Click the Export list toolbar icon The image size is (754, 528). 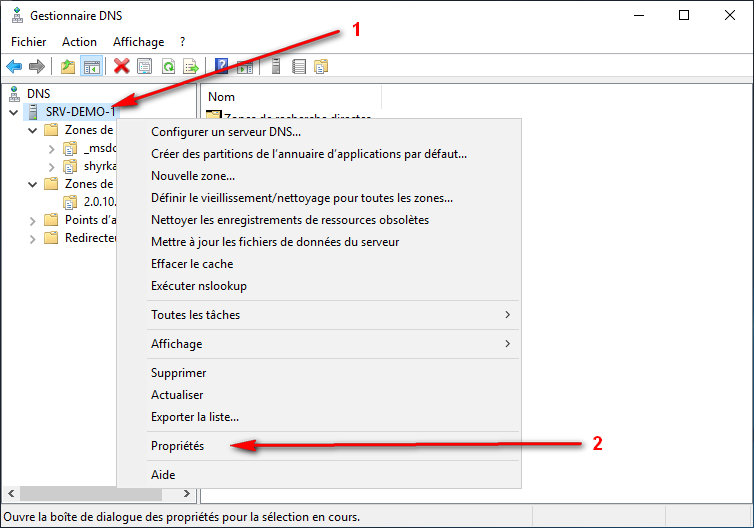[190, 67]
